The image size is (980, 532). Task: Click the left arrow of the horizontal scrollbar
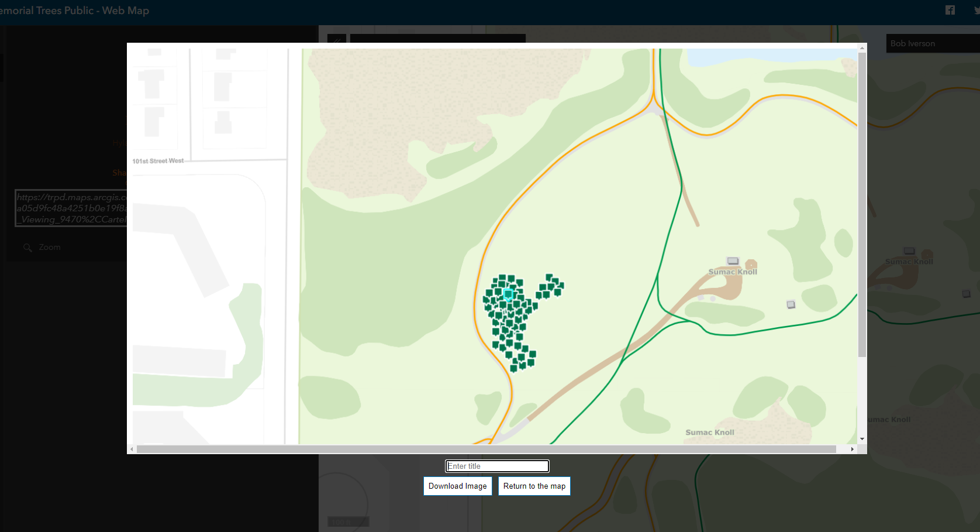click(x=132, y=449)
